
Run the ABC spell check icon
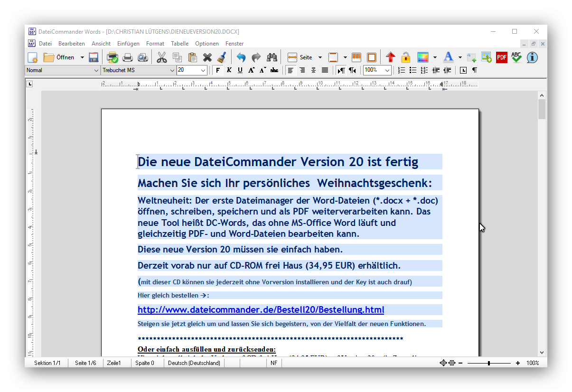pyautogui.click(x=516, y=57)
